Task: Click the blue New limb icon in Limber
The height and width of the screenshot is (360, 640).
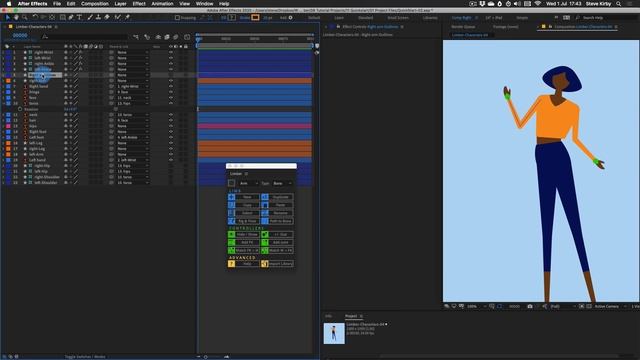Action: click(231, 197)
